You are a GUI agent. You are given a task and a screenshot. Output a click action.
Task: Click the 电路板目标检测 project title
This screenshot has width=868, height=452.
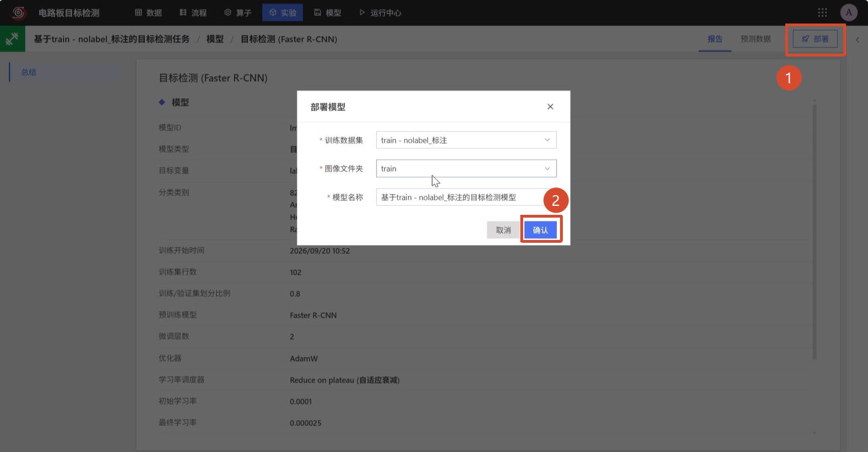[x=69, y=12]
